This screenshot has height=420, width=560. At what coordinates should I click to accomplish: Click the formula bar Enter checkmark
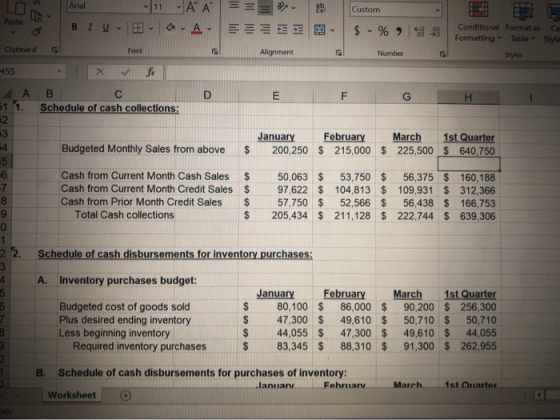point(125,72)
